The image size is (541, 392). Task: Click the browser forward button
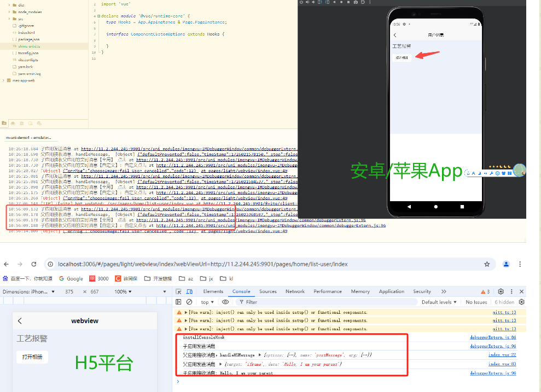[x=20, y=264]
